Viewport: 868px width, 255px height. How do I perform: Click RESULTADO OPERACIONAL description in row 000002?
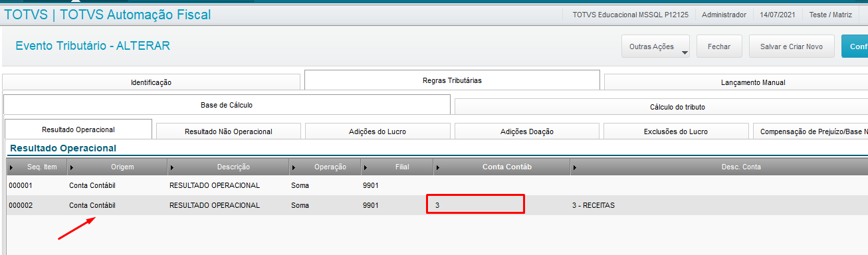pos(215,205)
